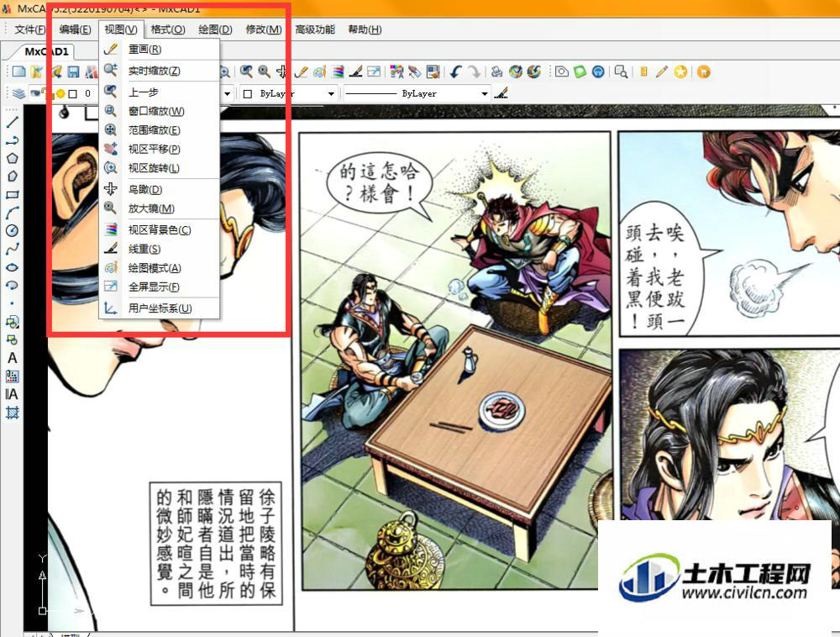The image size is (840, 637).
Task: Click the fullscreen display toolbar icon
Action: tap(374, 71)
